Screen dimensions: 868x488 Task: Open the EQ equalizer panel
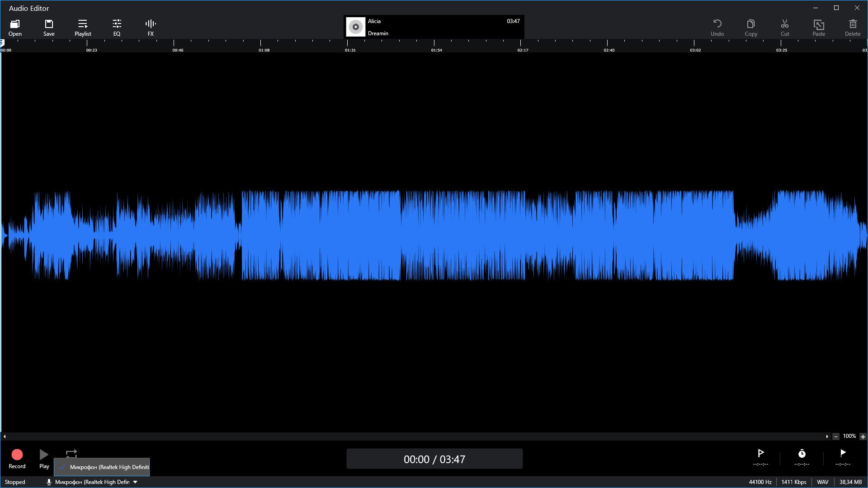[117, 27]
